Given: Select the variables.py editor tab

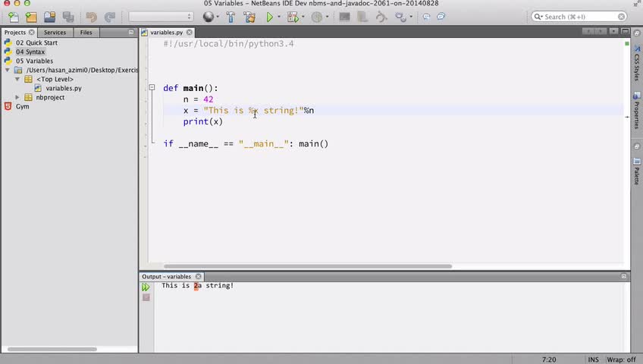Looking at the screenshot, I should 167,33.
